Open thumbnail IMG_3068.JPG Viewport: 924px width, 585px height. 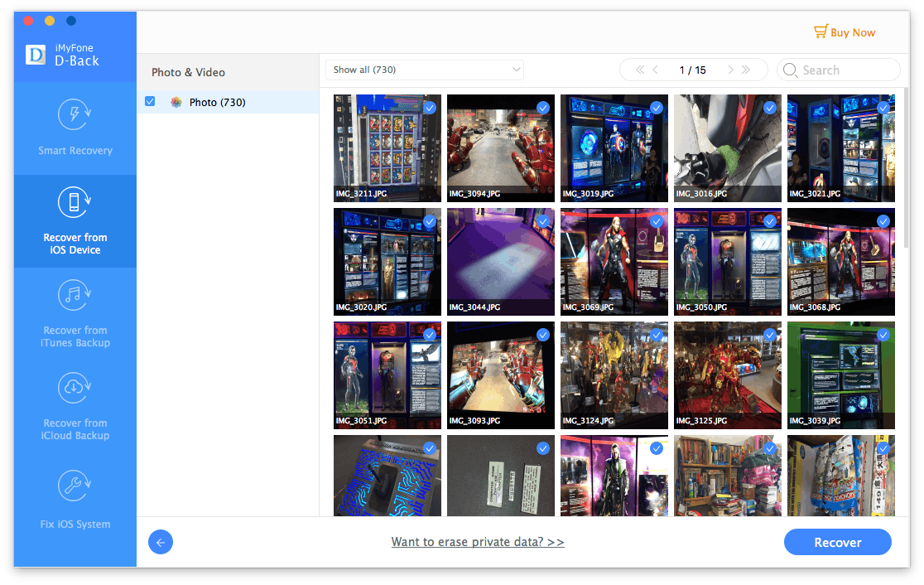click(841, 262)
